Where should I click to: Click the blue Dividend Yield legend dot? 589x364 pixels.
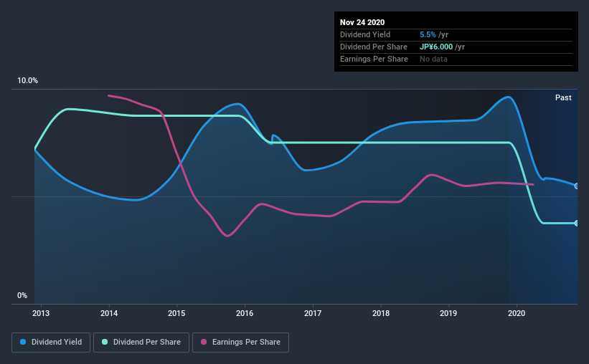[23, 342]
